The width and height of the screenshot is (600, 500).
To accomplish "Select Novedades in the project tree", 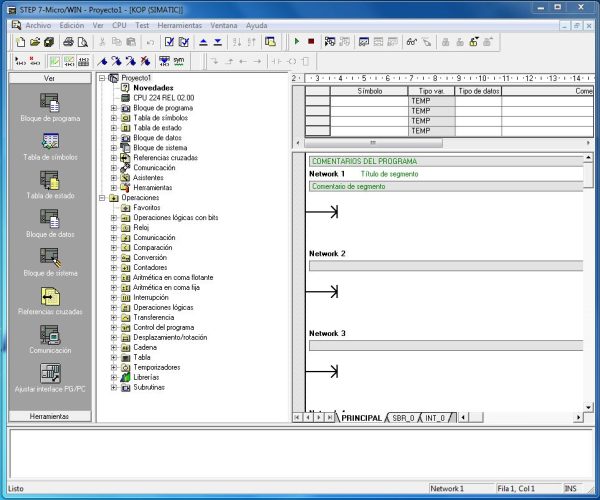I will [153, 88].
